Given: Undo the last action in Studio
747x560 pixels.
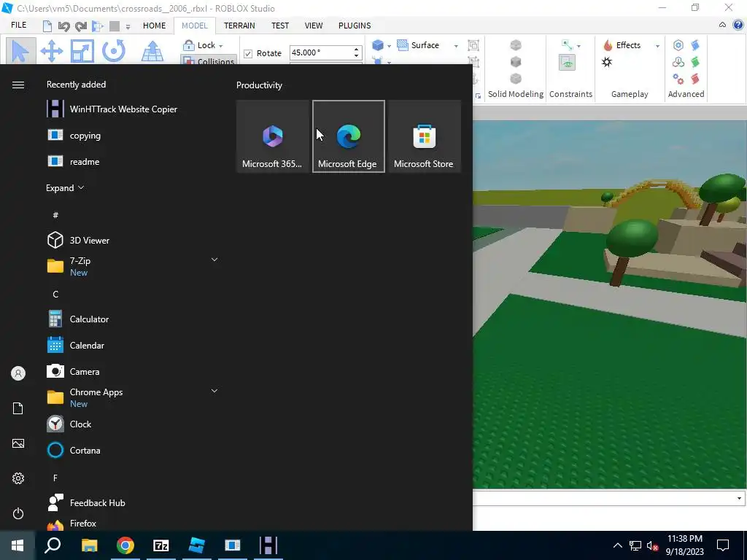Looking at the screenshot, I should (x=64, y=26).
